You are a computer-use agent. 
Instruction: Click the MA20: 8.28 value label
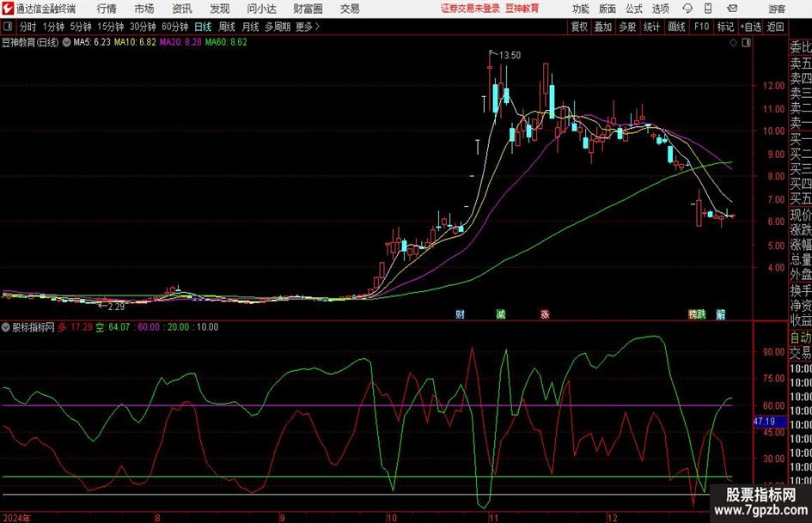coord(180,42)
